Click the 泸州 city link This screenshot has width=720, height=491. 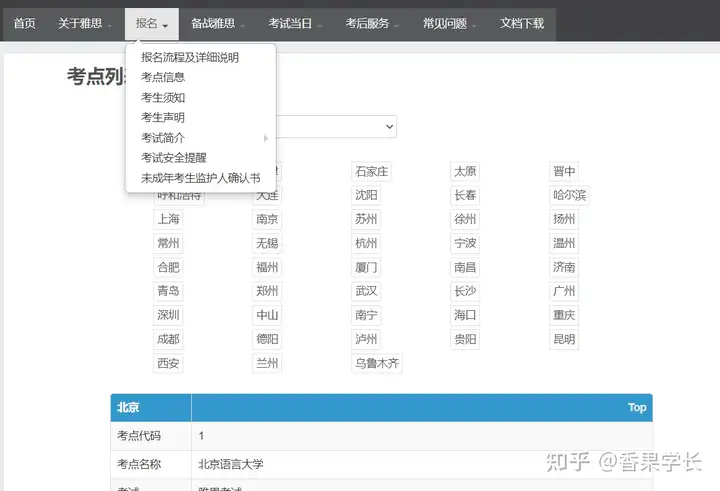(366, 339)
